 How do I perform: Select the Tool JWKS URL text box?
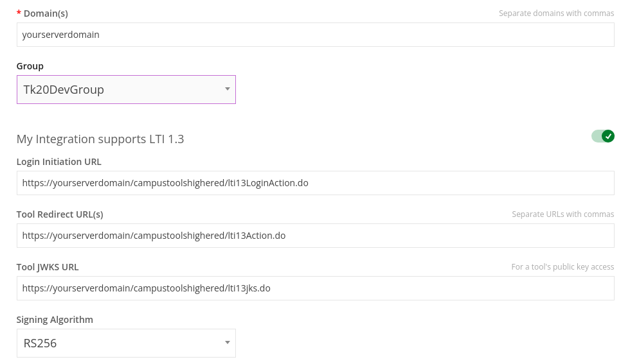click(316, 288)
